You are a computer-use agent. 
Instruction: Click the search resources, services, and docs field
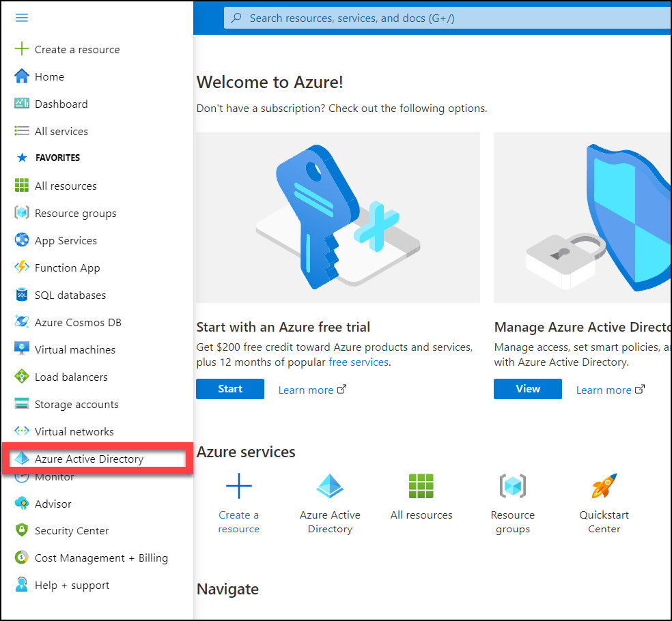[x=447, y=18]
